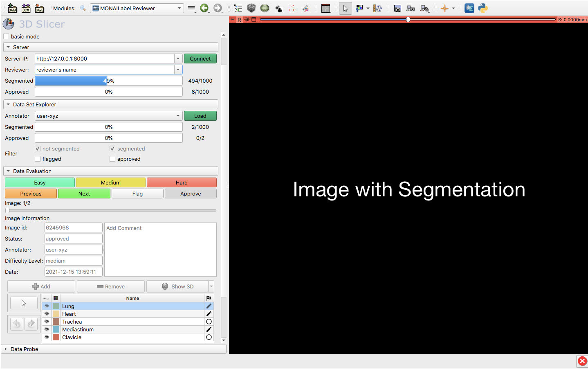Select the mouse interaction cursor toolbar icon
Screen dimensions: 588x369
[x=345, y=8]
